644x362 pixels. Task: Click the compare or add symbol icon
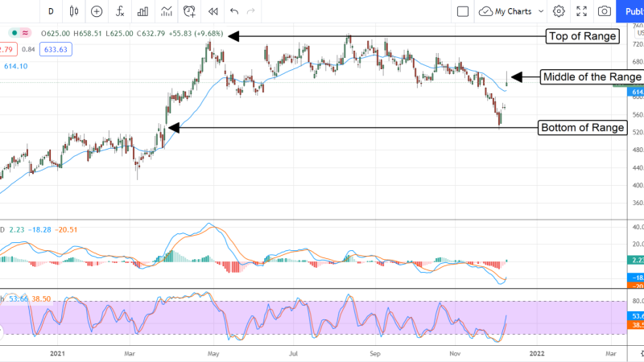pyautogui.click(x=97, y=11)
